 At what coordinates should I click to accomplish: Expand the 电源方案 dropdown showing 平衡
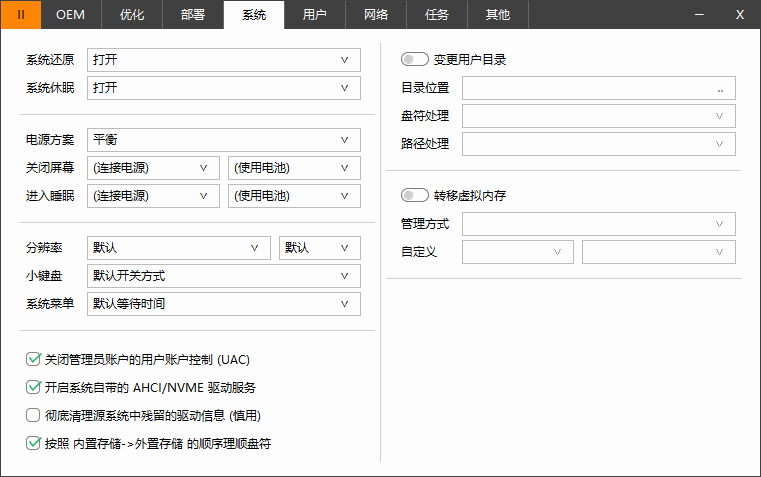click(x=223, y=140)
